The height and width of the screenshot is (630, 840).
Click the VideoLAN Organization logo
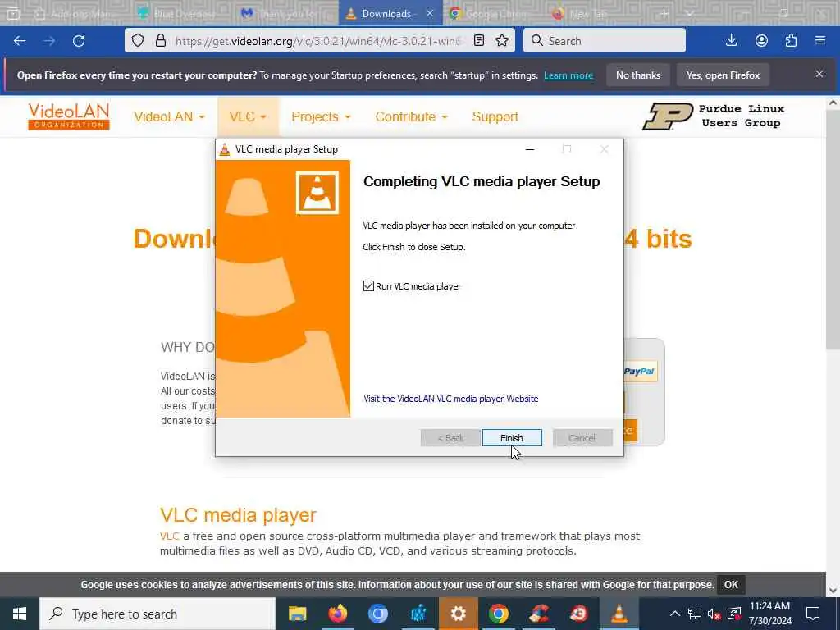(x=69, y=116)
